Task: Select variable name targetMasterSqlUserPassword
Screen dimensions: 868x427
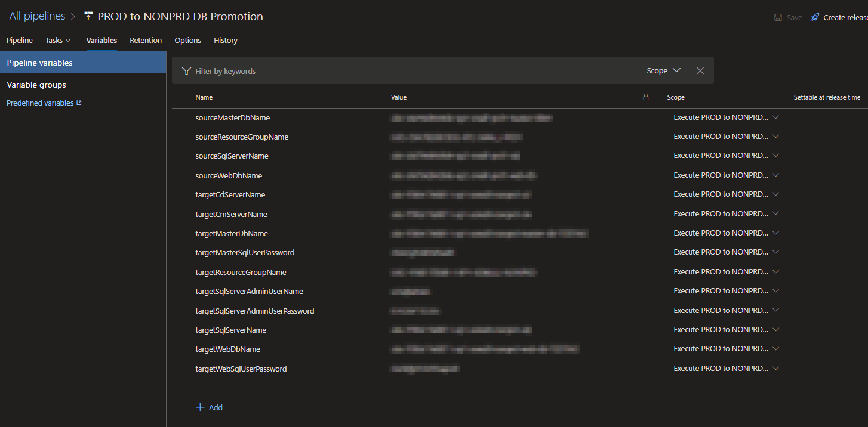Action: point(245,252)
